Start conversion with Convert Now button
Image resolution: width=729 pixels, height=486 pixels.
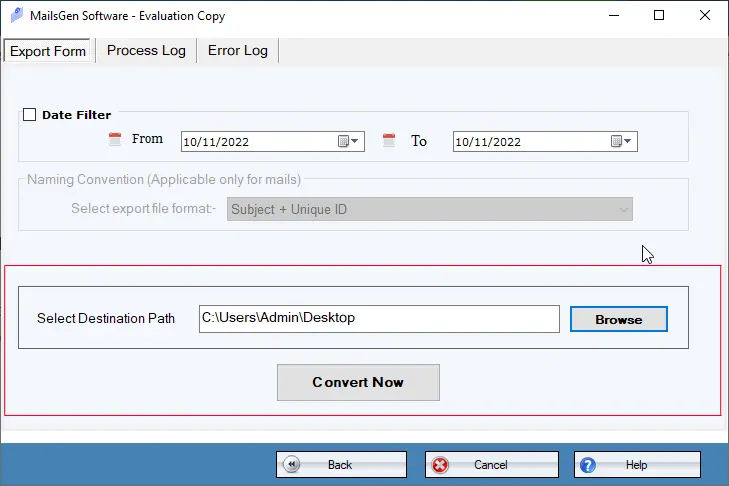tap(358, 382)
